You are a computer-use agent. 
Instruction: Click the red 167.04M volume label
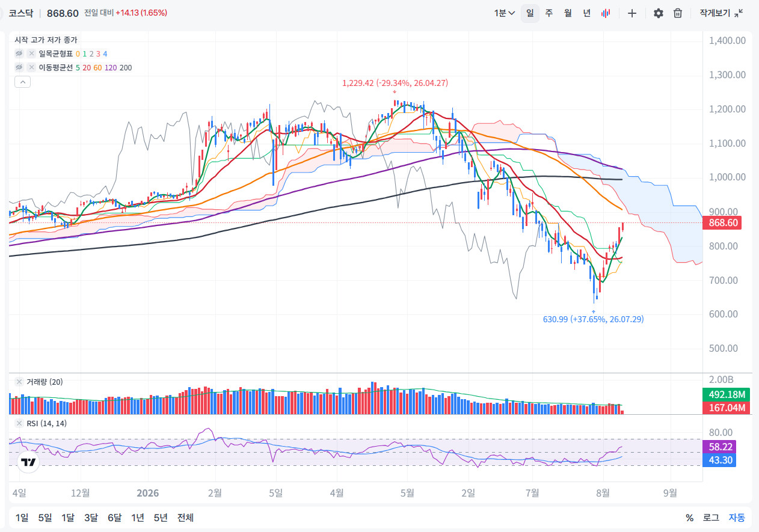pos(727,408)
